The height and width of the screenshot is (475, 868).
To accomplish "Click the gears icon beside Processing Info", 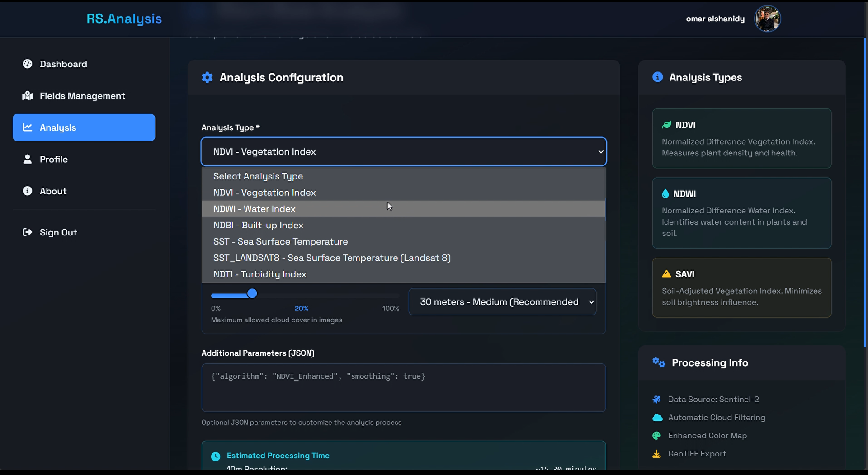I will 659,362.
